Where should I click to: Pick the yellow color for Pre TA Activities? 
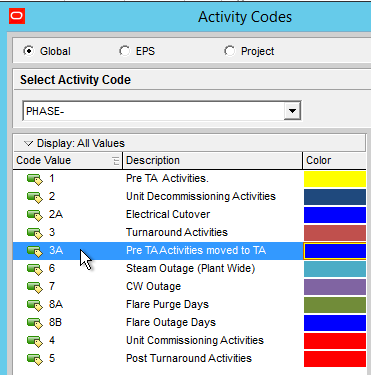(x=335, y=179)
